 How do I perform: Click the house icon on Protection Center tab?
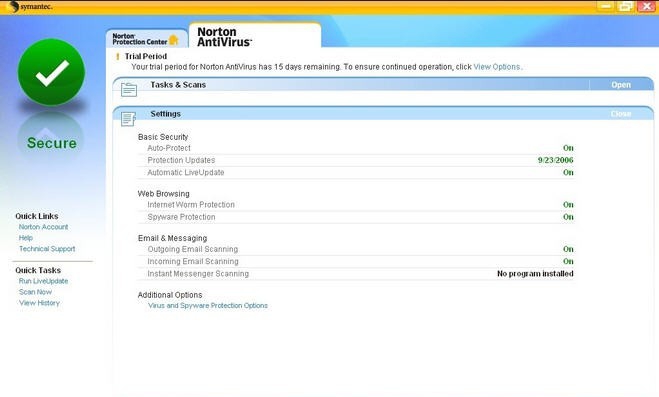pyautogui.click(x=174, y=40)
